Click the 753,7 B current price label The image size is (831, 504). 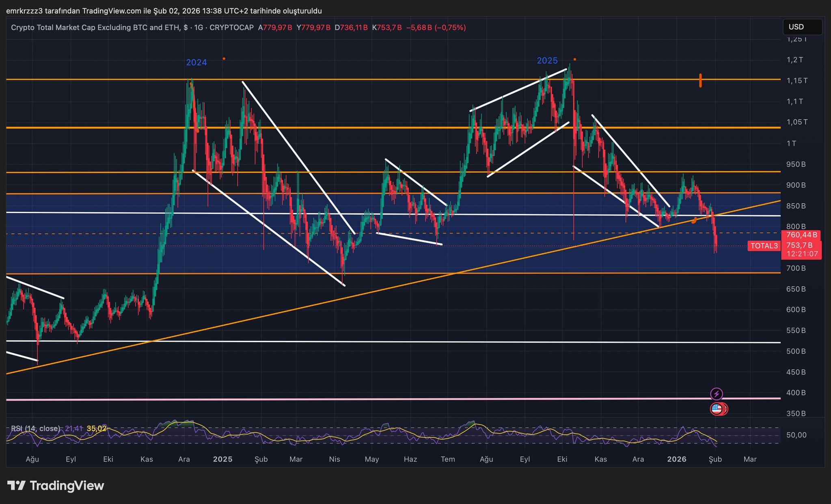(799, 245)
